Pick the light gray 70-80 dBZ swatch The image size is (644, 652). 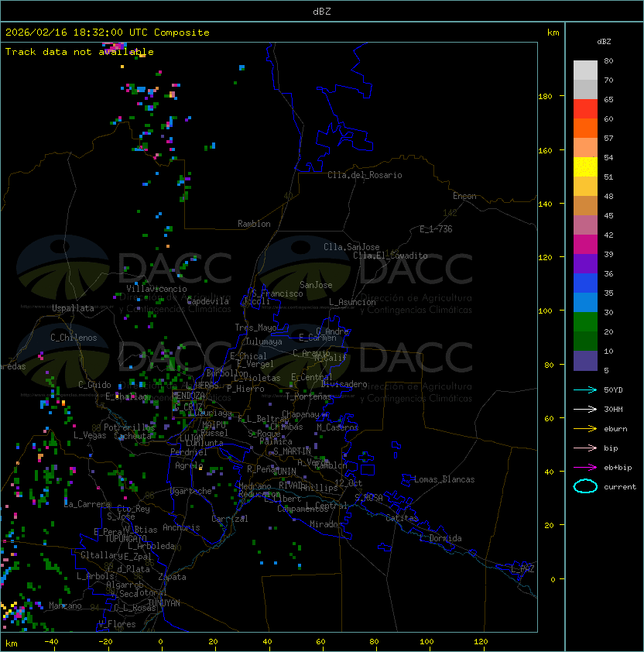coord(585,70)
